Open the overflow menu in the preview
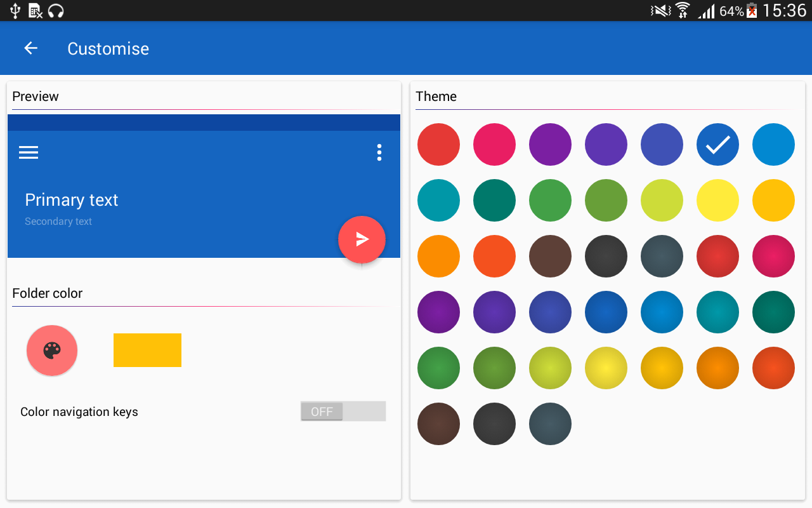812x508 pixels. coord(379,152)
